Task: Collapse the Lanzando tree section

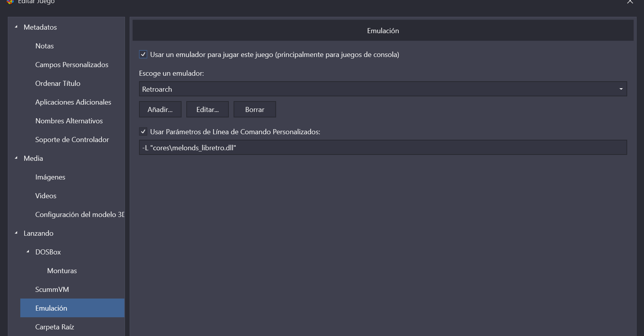Action: [x=16, y=233]
